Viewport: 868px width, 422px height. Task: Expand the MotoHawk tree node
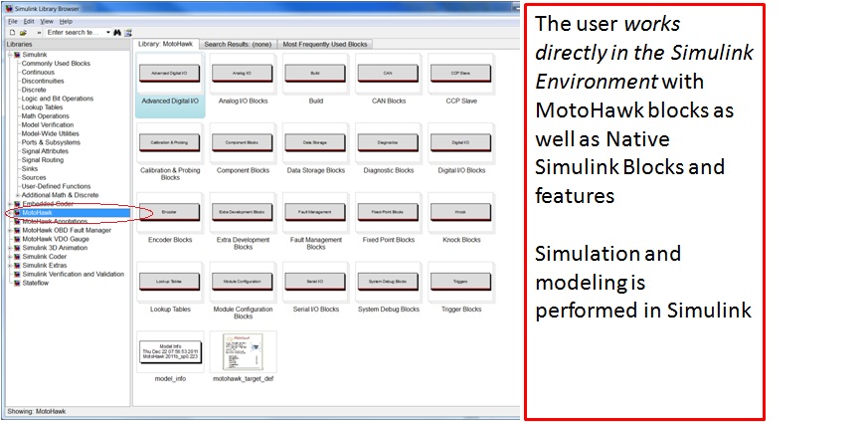pyautogui.click(x=10, y=213)
